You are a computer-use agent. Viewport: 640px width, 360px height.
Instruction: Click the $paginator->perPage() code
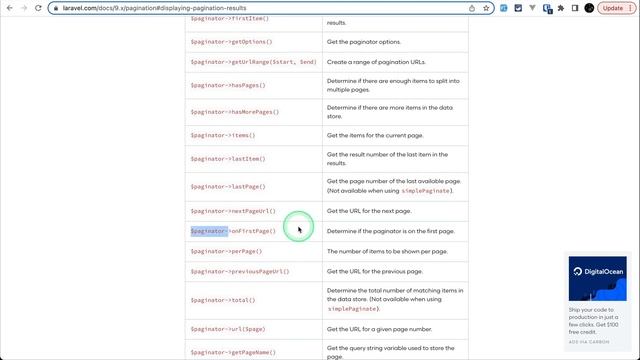pos(226,251)
